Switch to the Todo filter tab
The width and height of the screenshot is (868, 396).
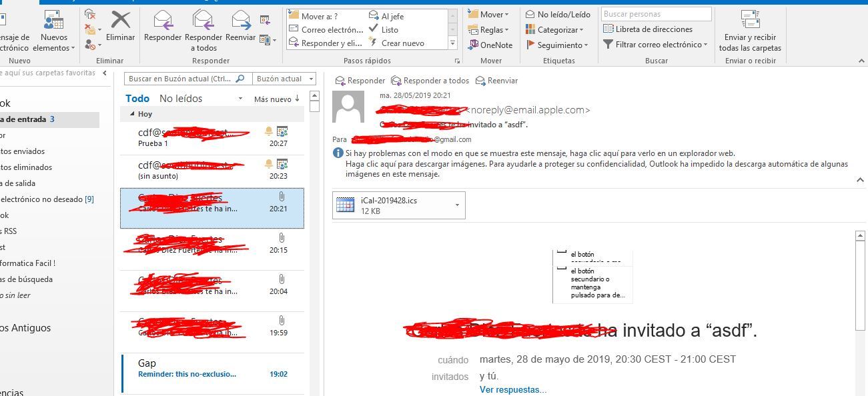pyautogui.click(x=137, y=98)
